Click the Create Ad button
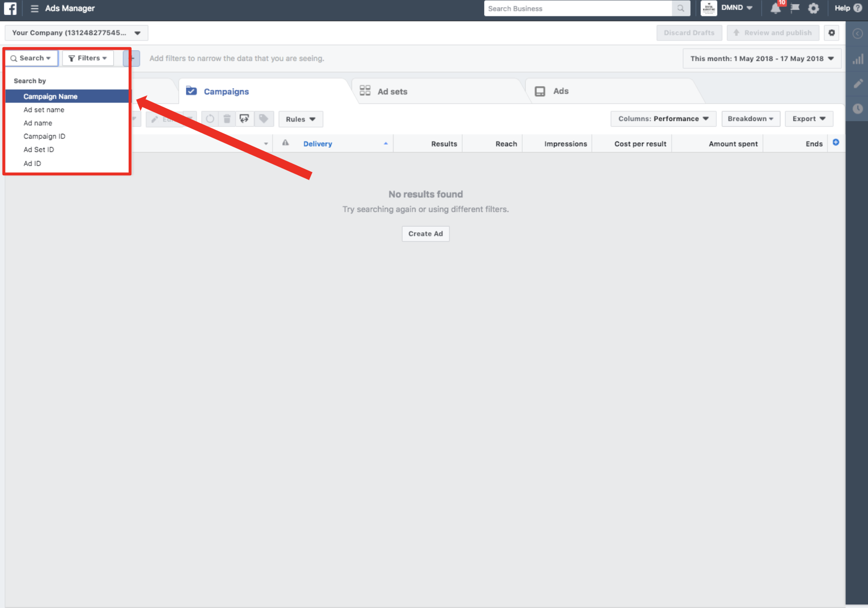Screen dimensions: 868x608 (425, 234)
